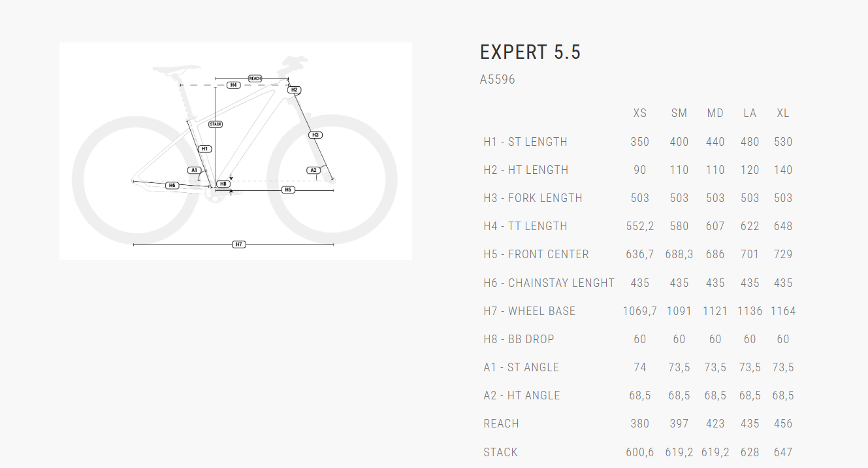
Task: Click the A5596 model code
Action: click(498, 80)
